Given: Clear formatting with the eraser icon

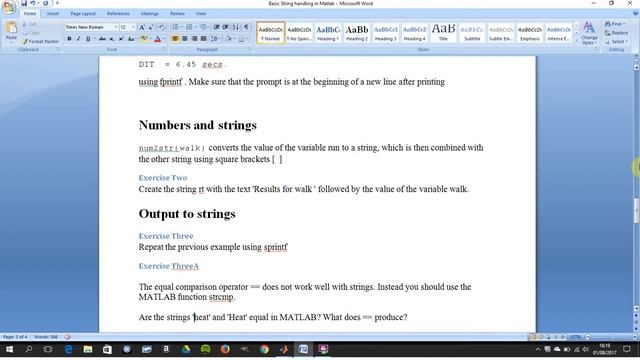Looking at the screenshot, I should (162, 27).
